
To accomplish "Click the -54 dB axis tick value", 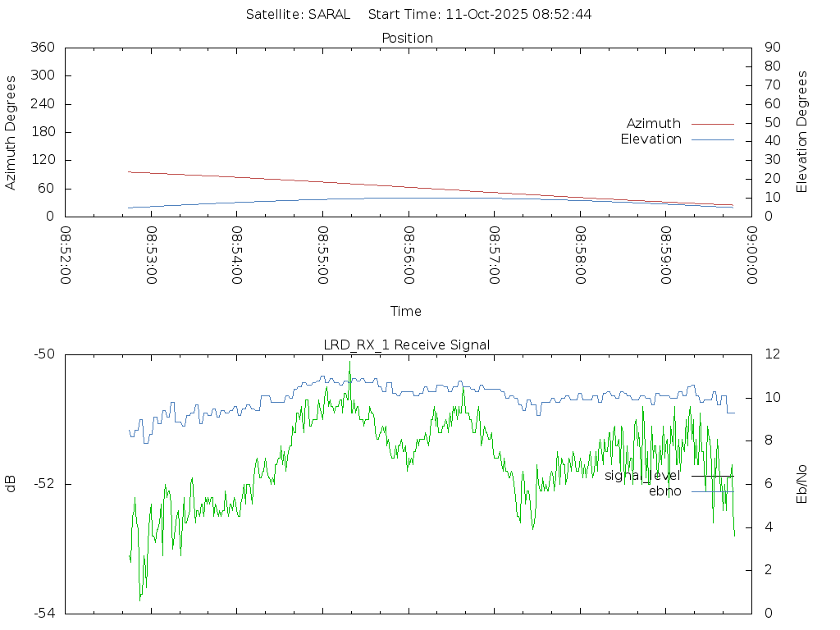I will point(43,613).
